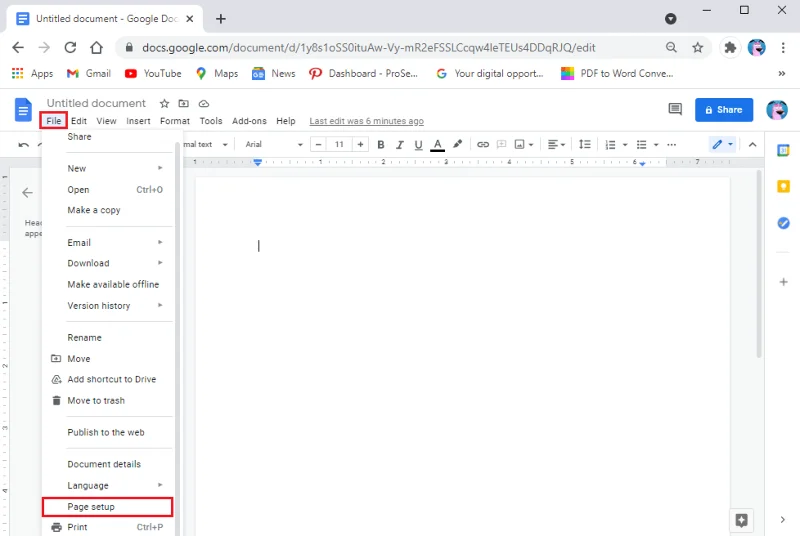The width and height of the screenshot is (800, 536).
Task: Open the bulleted list options arrow
Action: point(656,145)
